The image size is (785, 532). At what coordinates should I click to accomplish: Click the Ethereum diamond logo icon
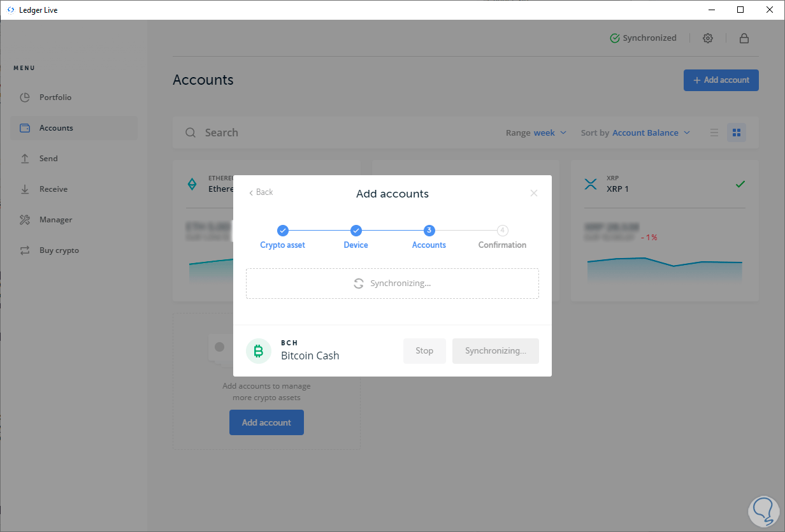(x=192, y=184)
